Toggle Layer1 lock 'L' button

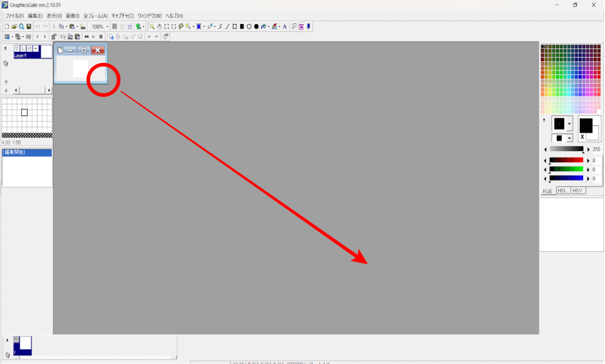coord(23,48)
